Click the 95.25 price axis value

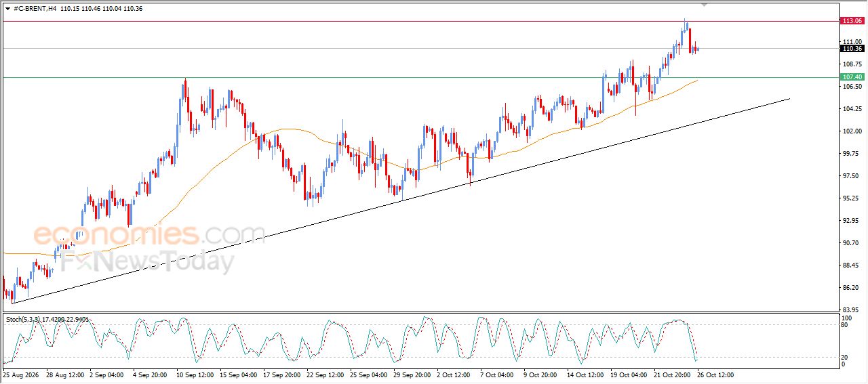[x=850, y=198]
